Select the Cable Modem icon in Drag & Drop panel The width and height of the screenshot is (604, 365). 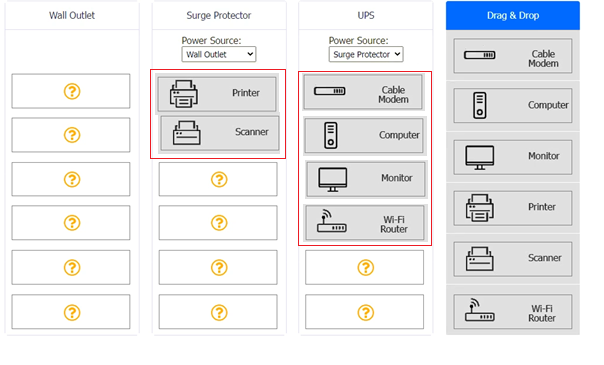pos(480,55)
